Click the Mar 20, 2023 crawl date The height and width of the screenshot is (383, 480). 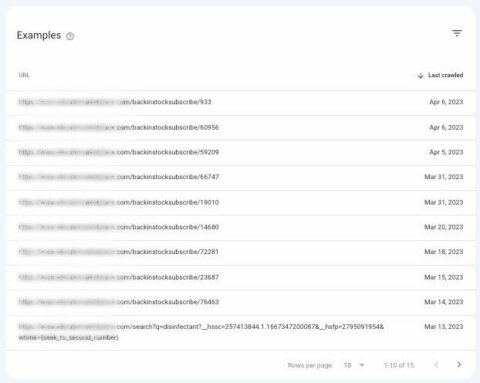tap(444, 227)
